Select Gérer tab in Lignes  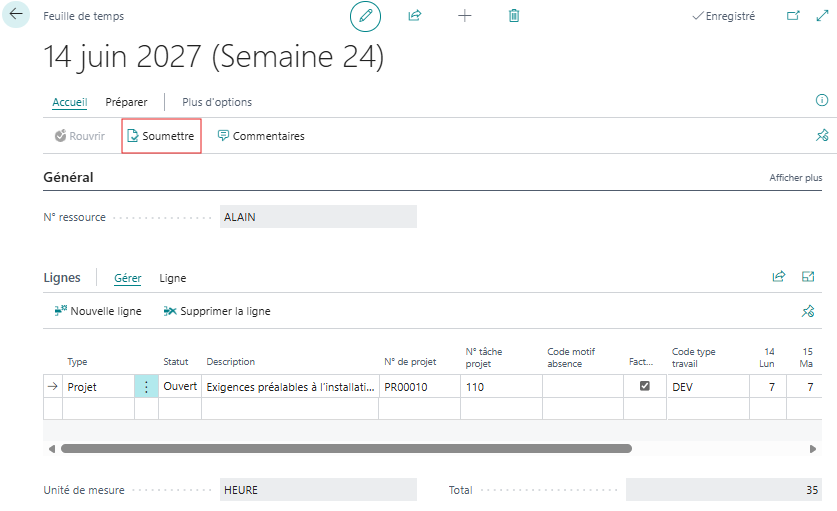pos(128,278)
